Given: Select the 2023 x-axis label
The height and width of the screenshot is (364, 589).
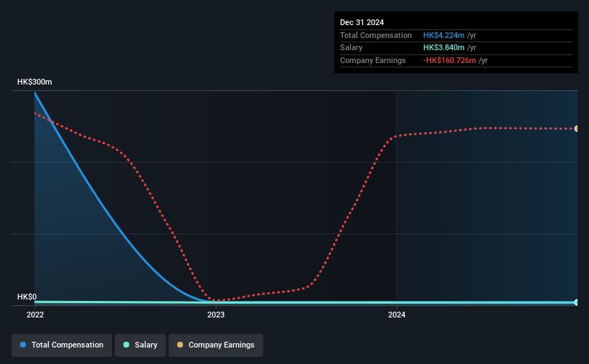Looking at the screenshot, I should (x=216, y=315).
